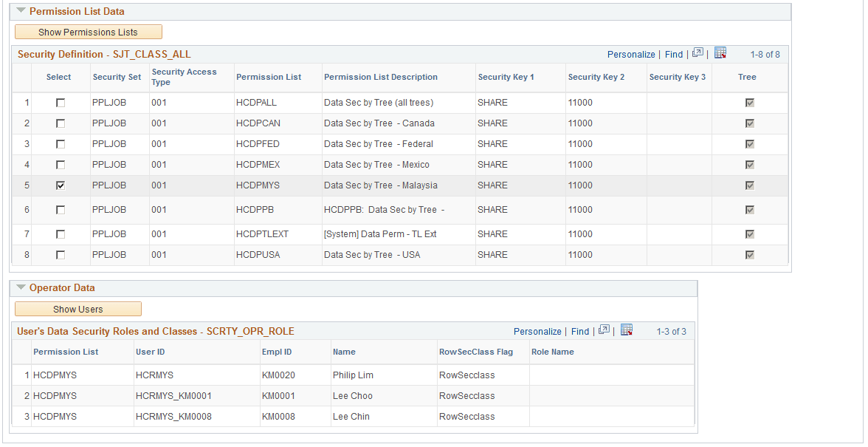Open Personalize for the Security Definition grid

pos(631,53)
